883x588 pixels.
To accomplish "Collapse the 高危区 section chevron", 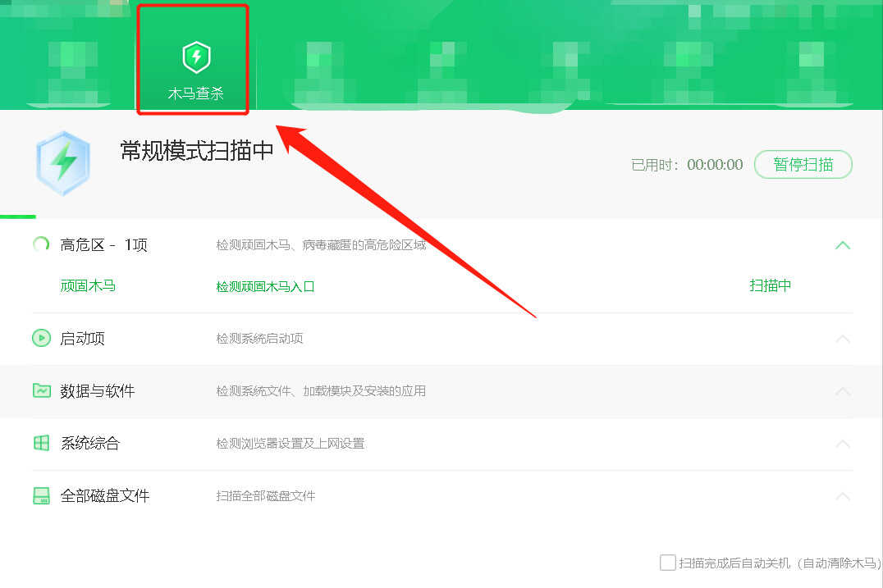I will [x=843, y=245].
